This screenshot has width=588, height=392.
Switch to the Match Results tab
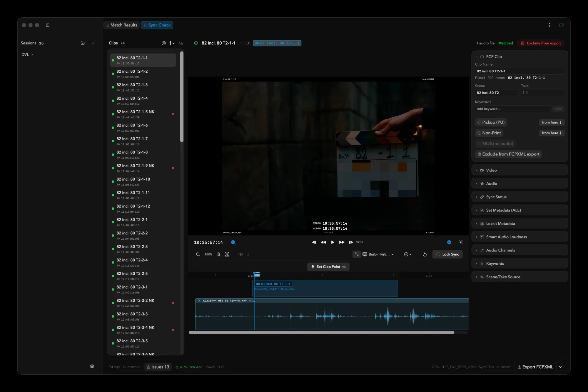[x=121, y=25]
